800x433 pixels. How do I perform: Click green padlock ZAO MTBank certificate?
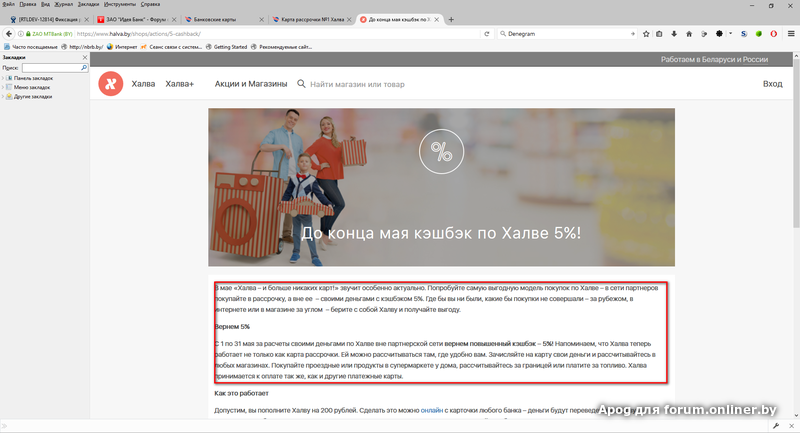(x=49, y=34)
